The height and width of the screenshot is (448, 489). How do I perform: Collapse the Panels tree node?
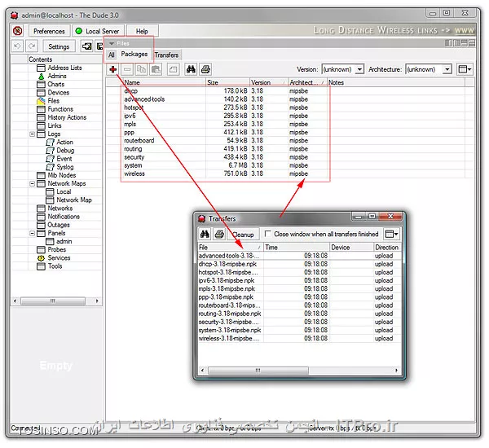coord(32,233)
